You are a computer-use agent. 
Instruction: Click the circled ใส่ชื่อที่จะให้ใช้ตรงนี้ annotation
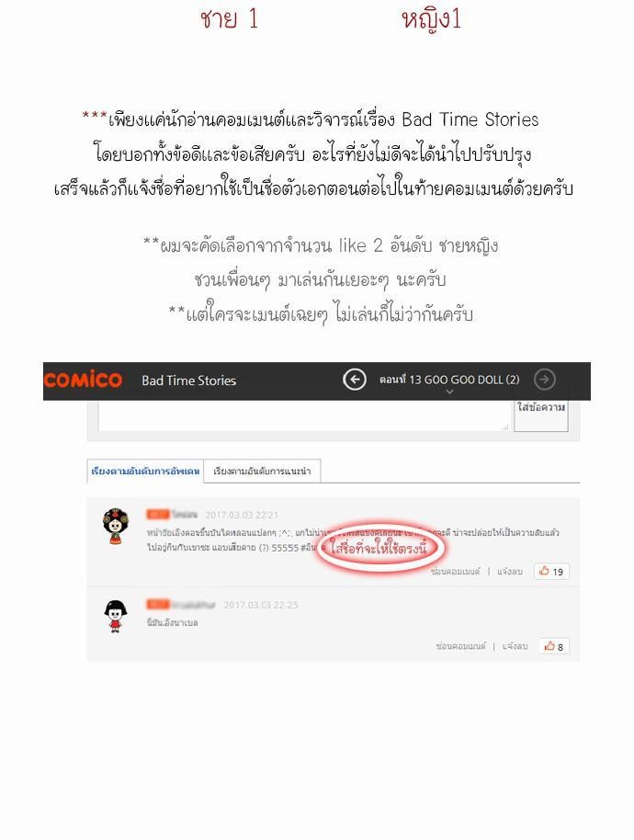tap(379, 548)
